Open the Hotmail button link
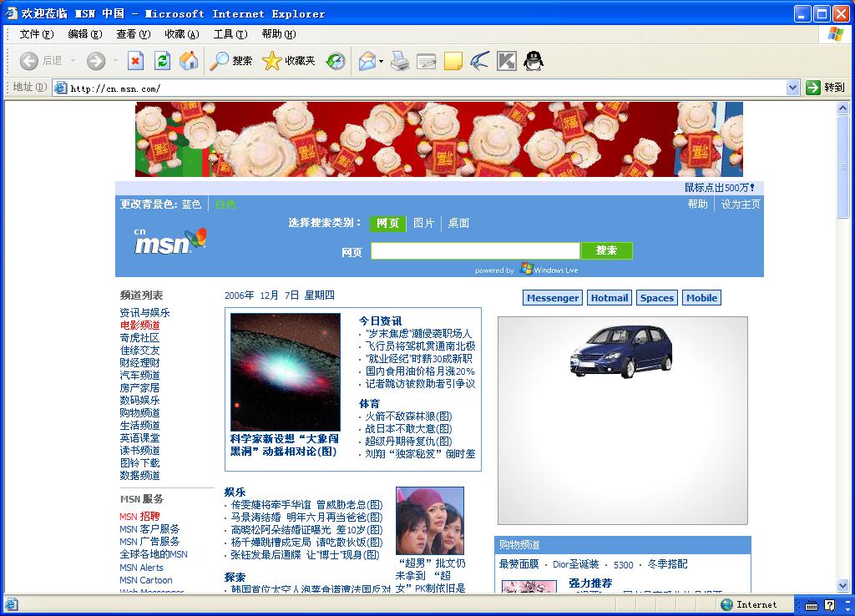 [610, 298]
